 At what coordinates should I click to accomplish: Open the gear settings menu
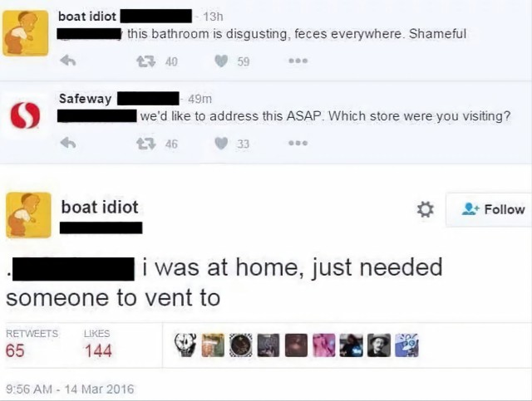(x=425, y=209)
